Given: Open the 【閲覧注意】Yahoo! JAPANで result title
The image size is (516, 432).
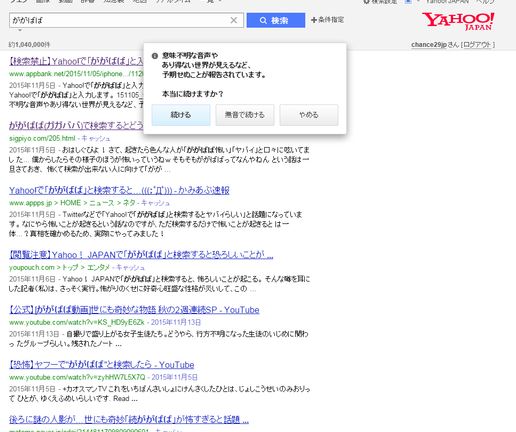Looking at the screenshot, I should click(141, 255).
